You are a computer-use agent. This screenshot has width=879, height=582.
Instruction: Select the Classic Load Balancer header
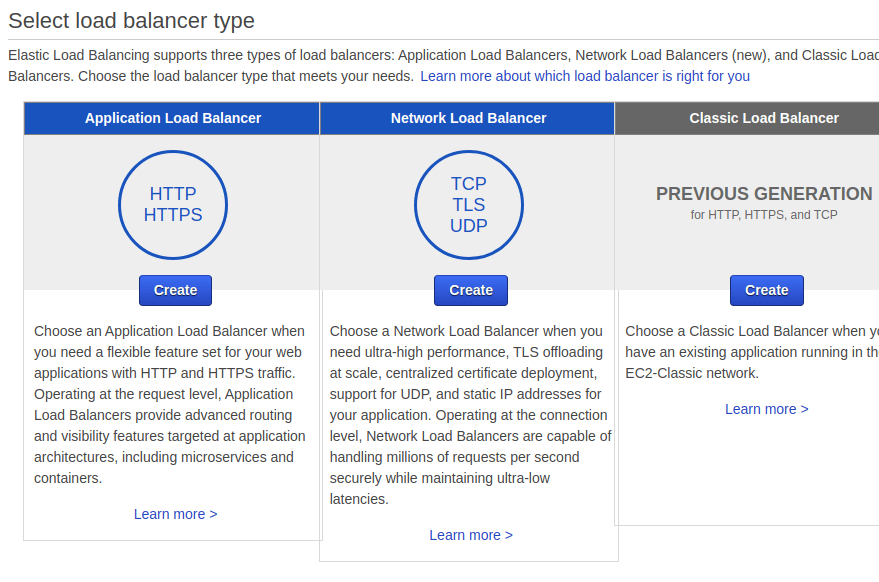(764, 118)
